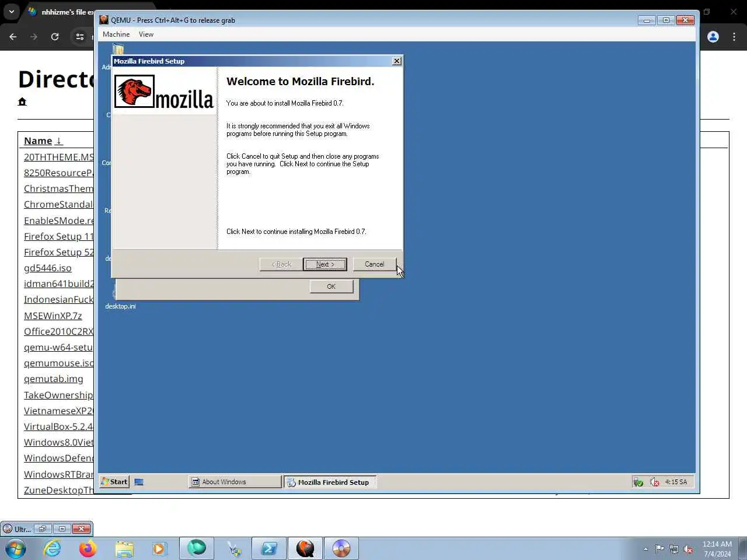Click the show desktop icon in guest taskbar
Viewport: 747px width, 560px height.
point(139,482)
